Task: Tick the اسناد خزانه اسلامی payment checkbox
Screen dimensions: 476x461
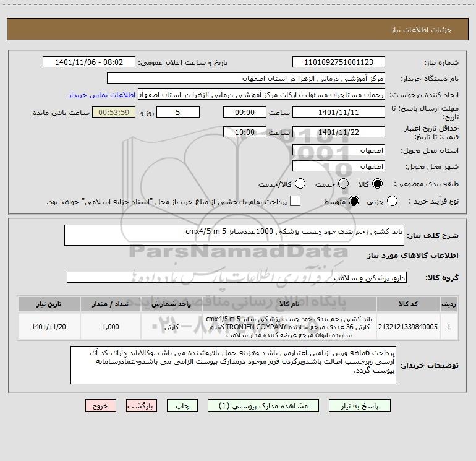Action: (x=295, y=201)
